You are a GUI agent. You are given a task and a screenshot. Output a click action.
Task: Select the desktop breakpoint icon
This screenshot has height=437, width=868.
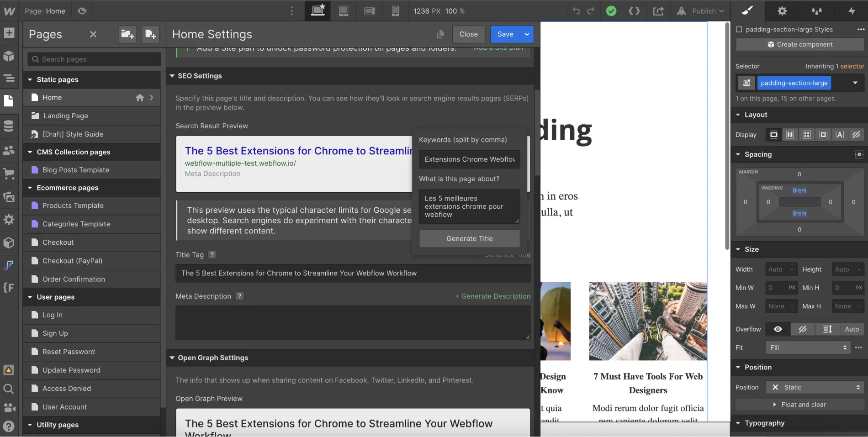(318, 11)
